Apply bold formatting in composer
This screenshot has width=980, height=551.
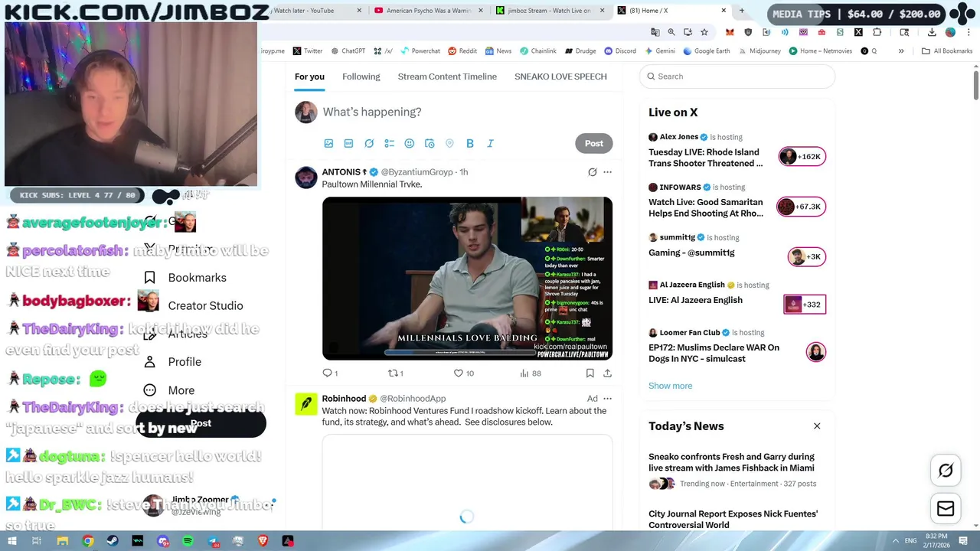pos(470,143)
